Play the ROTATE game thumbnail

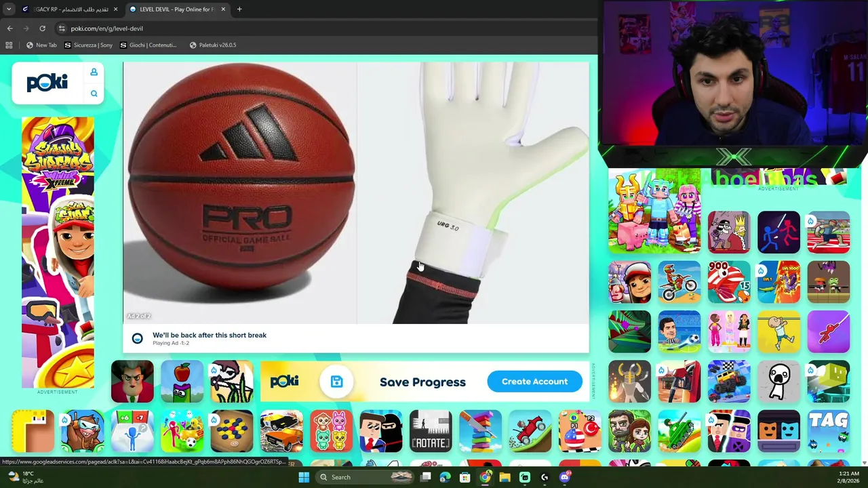431,431
